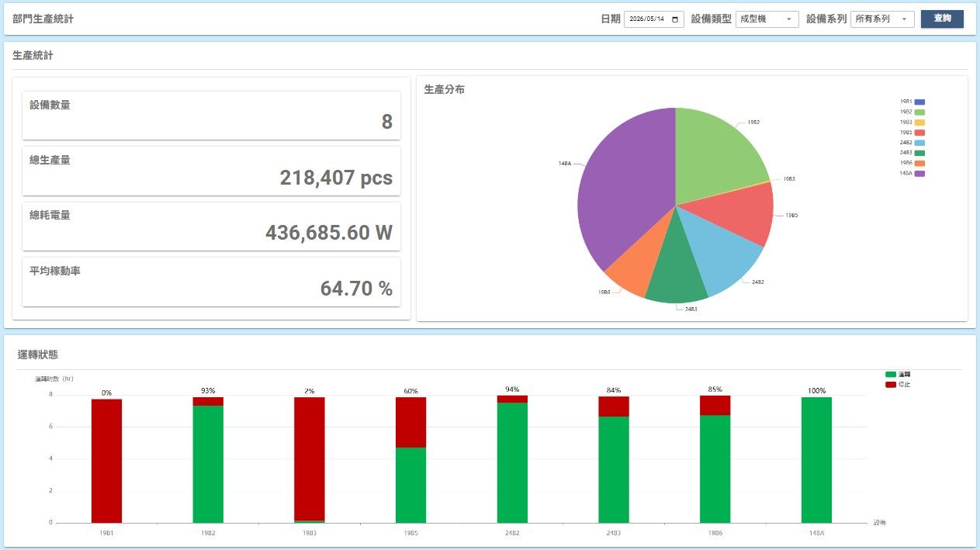The width and height of the screenshot is (980, 550).
Task: Click the "100%" label above the 14BA bar
Action: [x=816, y=391]
